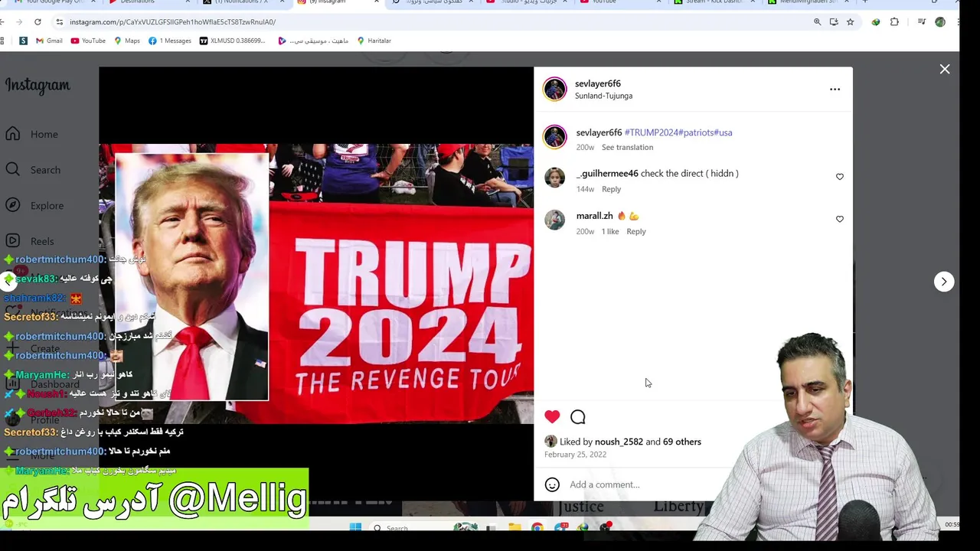Open the YouTube bookmark
This screenshot has width=980, height=551.
coord(88,41)
